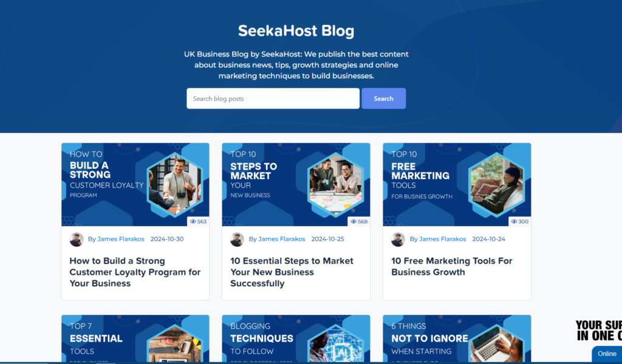Click the author avatar on the 2024-10-30 post

77,239
